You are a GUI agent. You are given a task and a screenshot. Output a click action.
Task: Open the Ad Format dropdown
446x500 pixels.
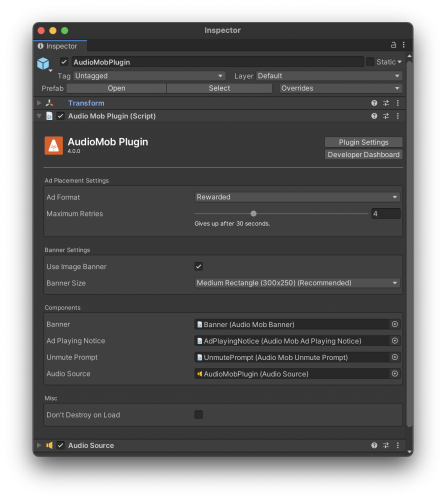click(297, 197)
